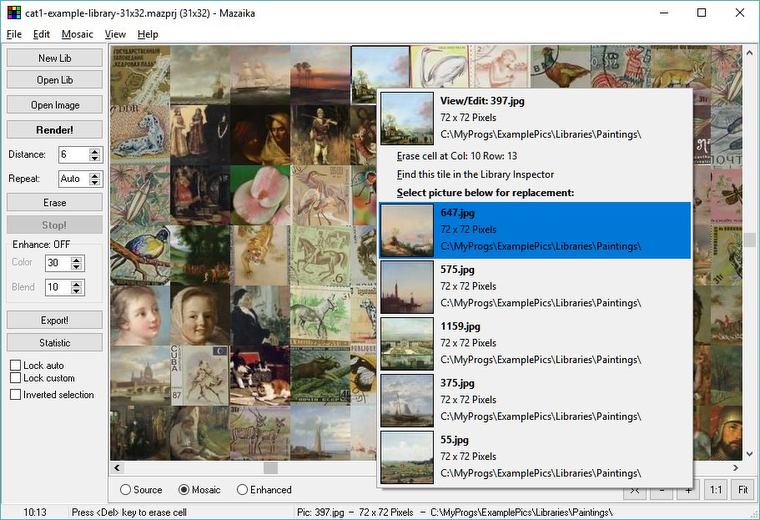
Task: Decrease Repeat with the down arrow
Action: 95,182
